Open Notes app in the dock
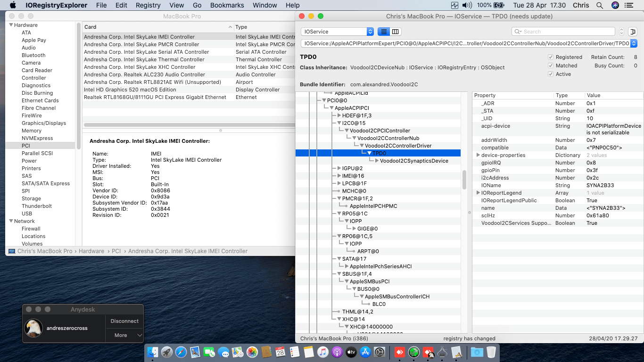Viewport: 644px width, 362px height. (309, 352)
